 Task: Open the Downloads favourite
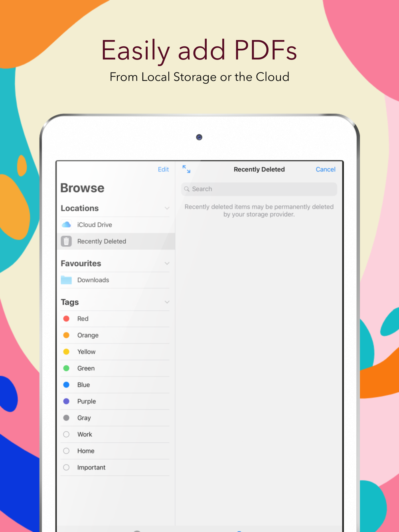coord(115,280)
